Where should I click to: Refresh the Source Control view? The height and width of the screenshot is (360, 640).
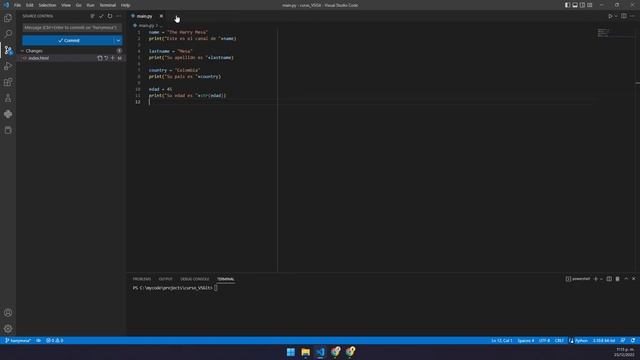pos(110,16)
